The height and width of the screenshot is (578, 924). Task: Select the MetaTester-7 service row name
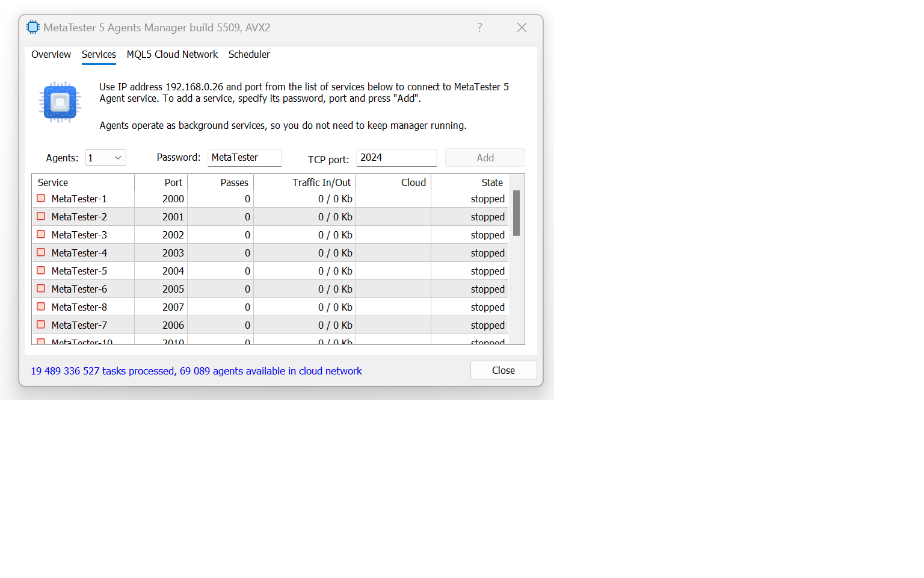pyautogui.click(x=79, y=325)
